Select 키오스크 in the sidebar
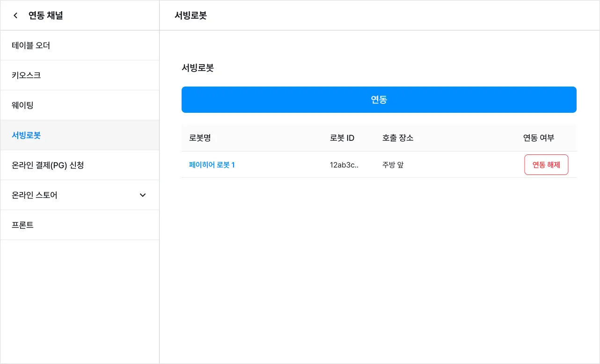This screenshot has width=600, height=364. point(80,75)
